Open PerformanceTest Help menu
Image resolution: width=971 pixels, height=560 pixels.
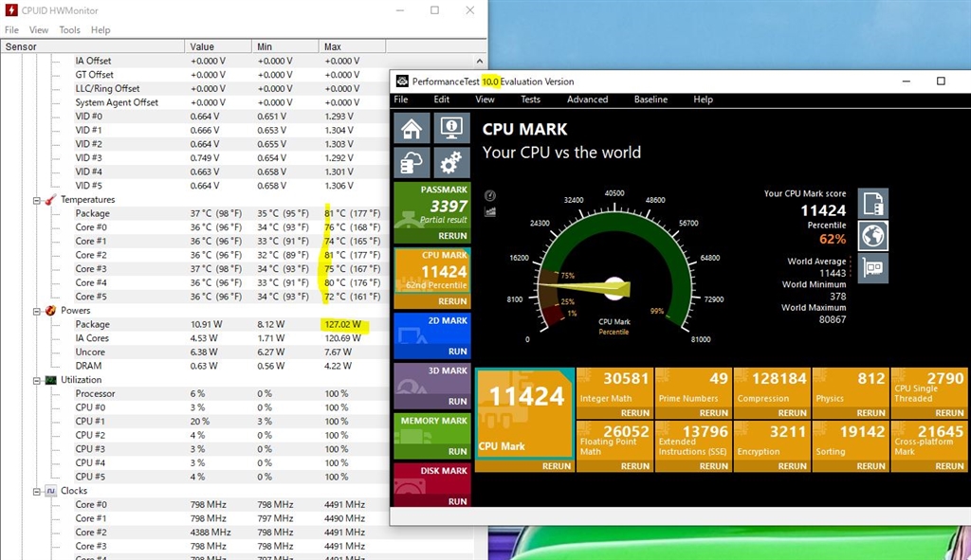[703, 99]
